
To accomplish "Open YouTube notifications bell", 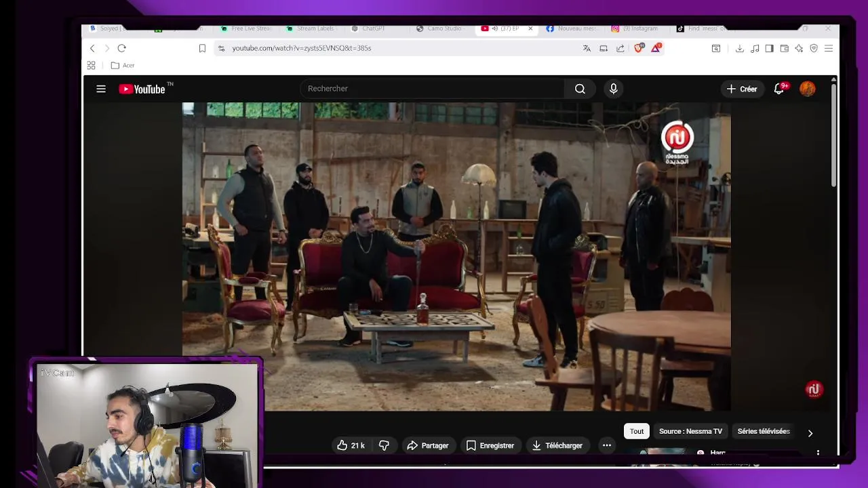I will (x=779, y=89).
